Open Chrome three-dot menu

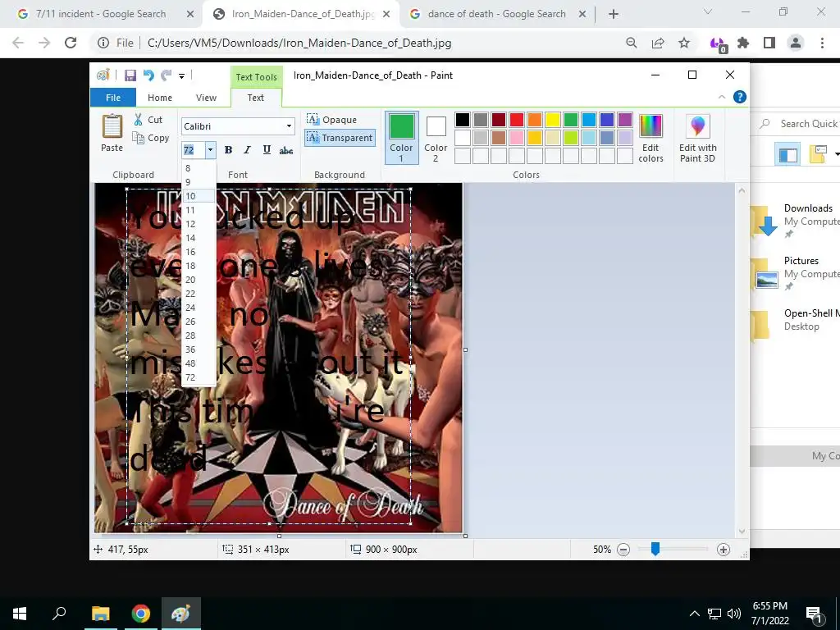(822, 43)
